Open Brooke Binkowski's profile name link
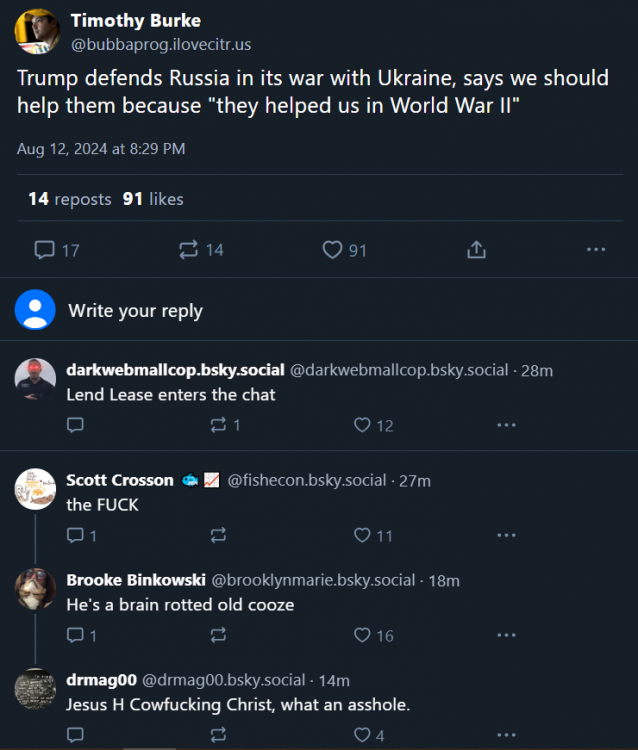Screen dimensions: 638x750 [x=136, y=580]
